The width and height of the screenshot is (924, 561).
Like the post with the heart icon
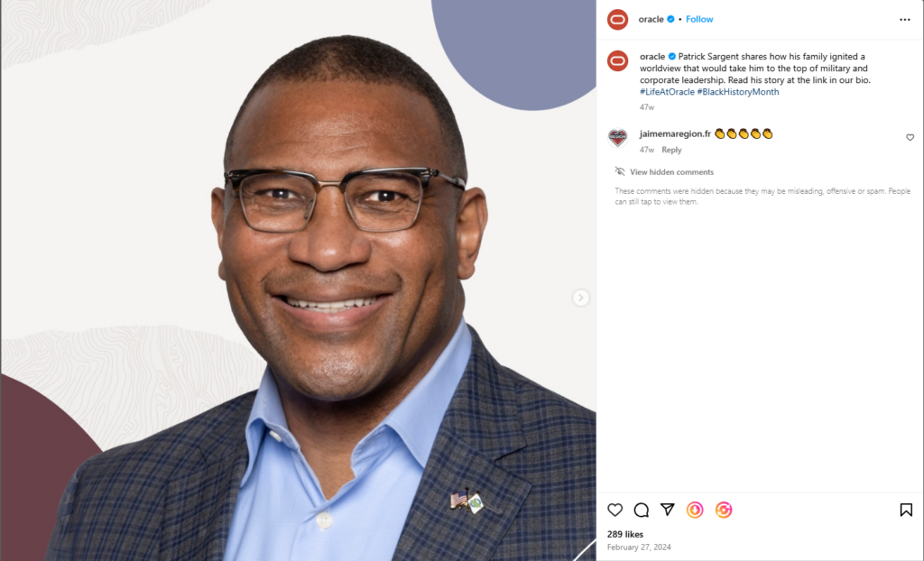(x=614, y=510)
